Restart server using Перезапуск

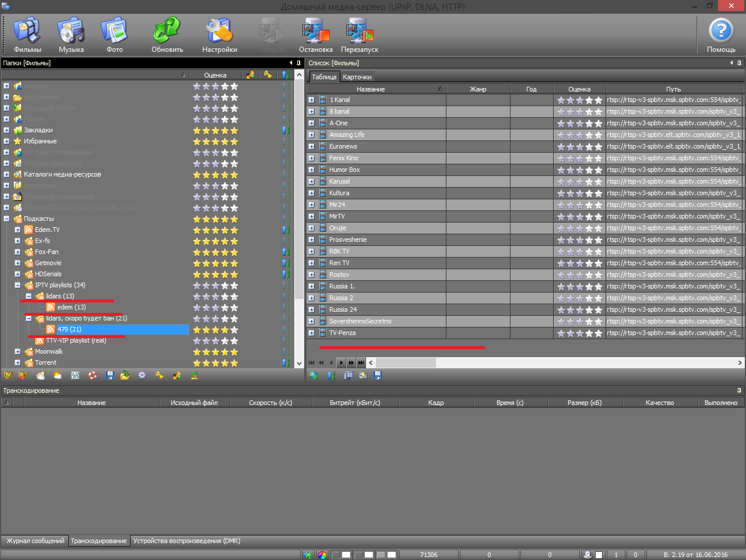(359, 35)
